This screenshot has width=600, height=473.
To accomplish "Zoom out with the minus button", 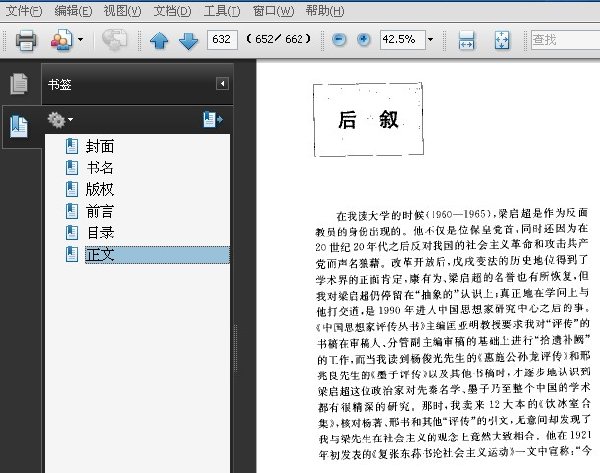I will pos(339,39).
